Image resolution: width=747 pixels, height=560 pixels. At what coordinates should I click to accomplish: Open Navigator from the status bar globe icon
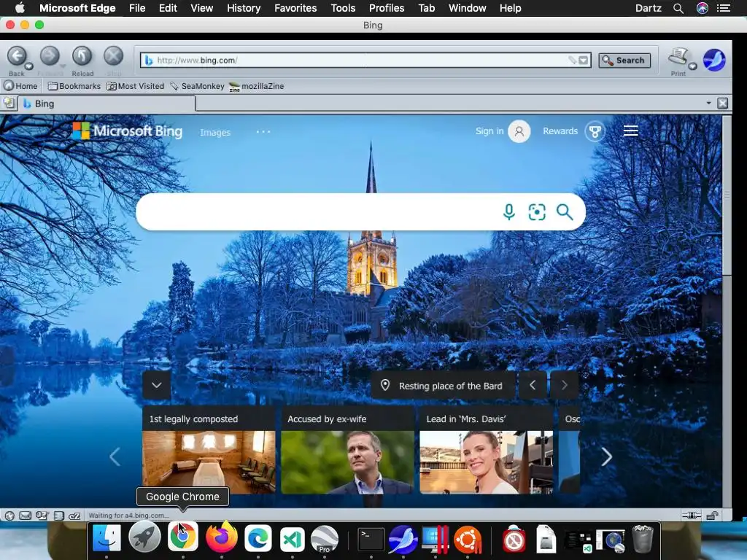(9, 516)
